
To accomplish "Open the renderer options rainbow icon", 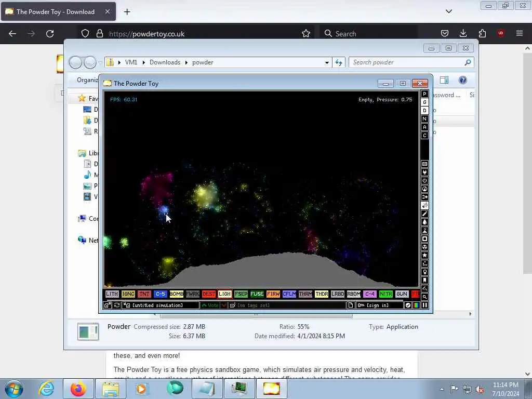I will (416, 305).
